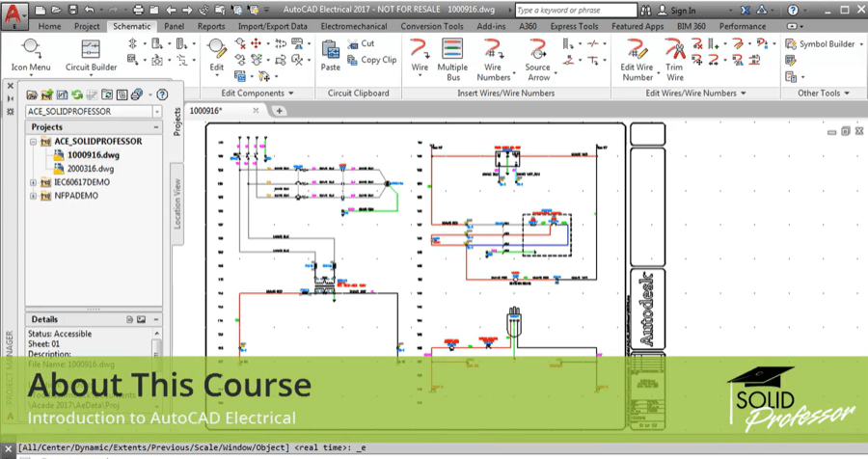Open the Symbol Builder dropdown arrow
Viewport: 868px width, 459px height.
click(x=861, y=44)
